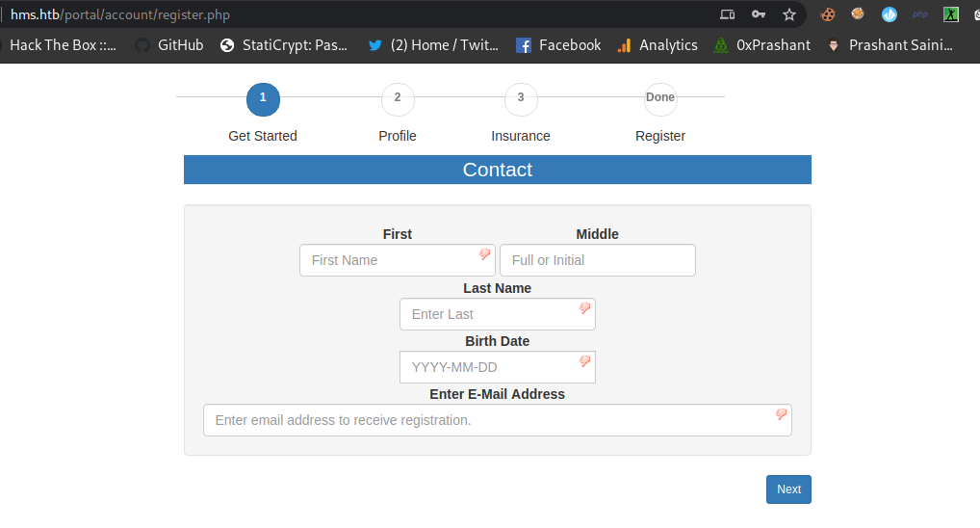980x528 pixels.
Task: Click the email address input field
Action: (489, 420)
